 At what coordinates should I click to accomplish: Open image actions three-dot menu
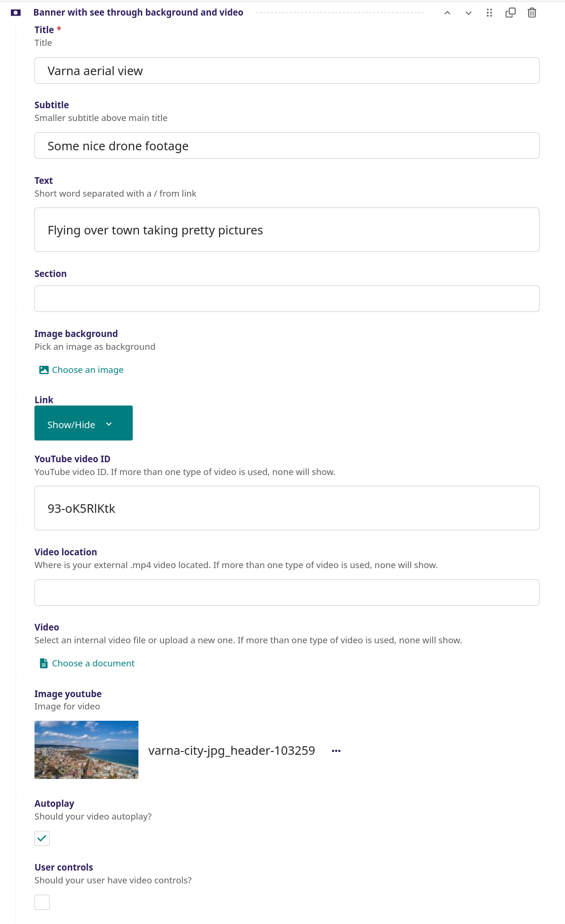[336, 751]
